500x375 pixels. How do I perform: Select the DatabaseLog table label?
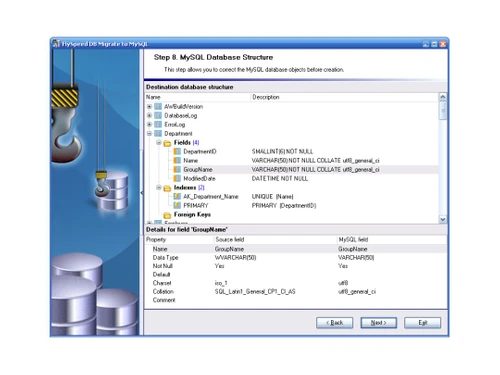click(180, 116)
